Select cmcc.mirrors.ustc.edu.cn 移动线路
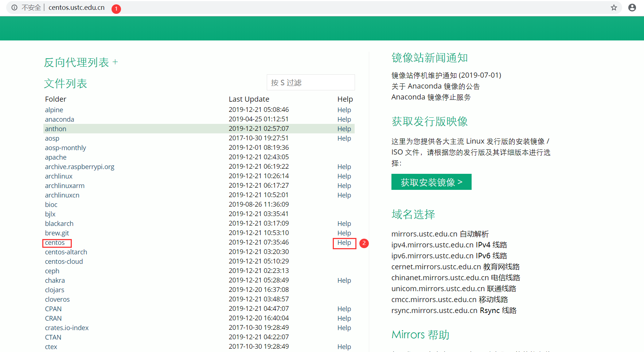 (450, 300)
